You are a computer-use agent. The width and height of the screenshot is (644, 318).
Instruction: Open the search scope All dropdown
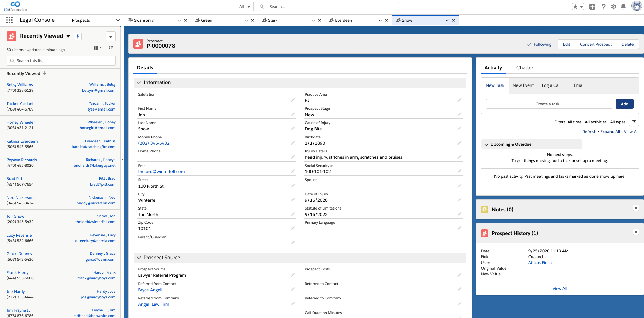tap(245, 7)
